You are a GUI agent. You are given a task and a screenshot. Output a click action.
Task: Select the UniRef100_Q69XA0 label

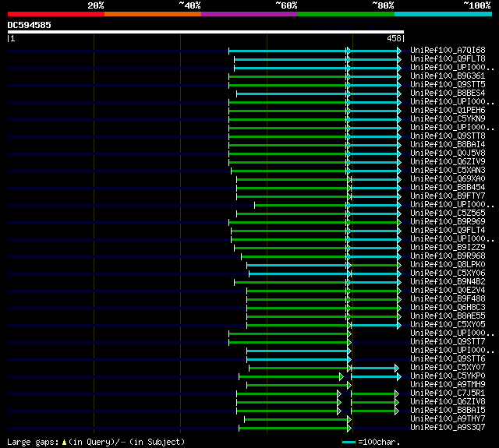coord(448,179)
